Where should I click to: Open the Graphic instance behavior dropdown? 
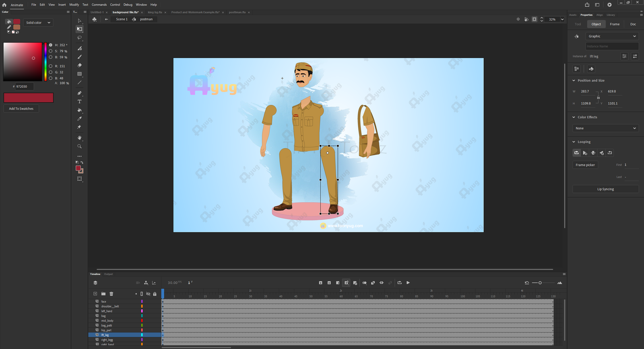tap(612, 36)
